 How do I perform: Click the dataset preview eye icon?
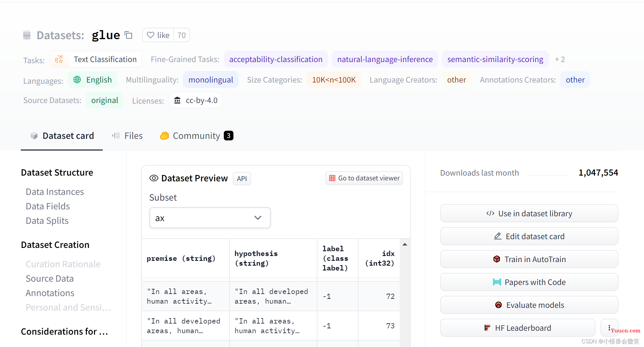pyautogui.click(x=153, y=178)
